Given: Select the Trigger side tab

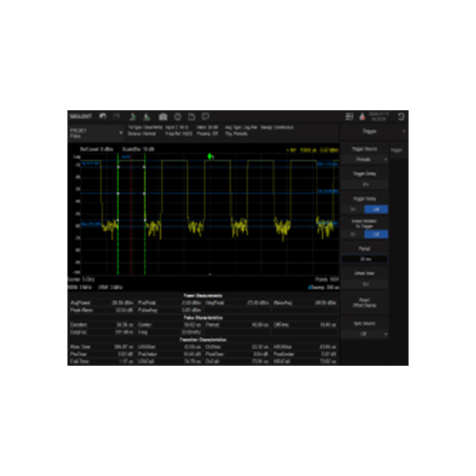Looking at the screenshot, I should [x=397, y=149].
